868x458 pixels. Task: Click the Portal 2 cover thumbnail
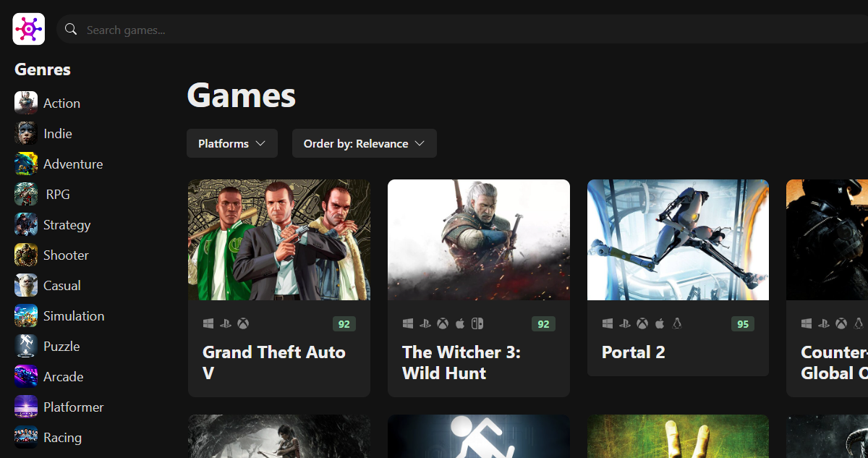678,239
